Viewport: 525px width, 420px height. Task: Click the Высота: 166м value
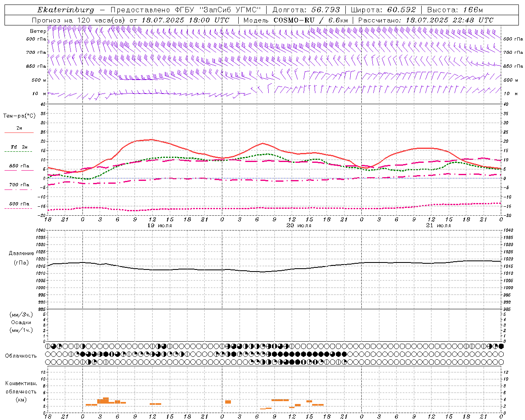455,10
